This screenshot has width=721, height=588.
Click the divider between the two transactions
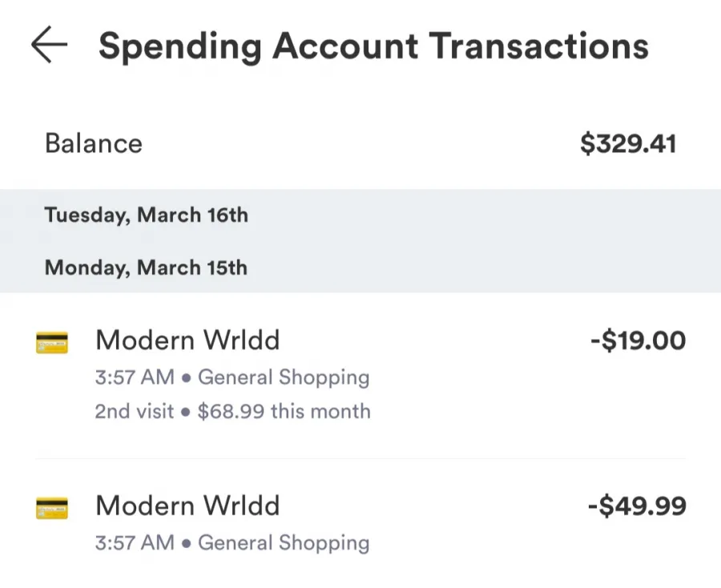click(360, 458)
